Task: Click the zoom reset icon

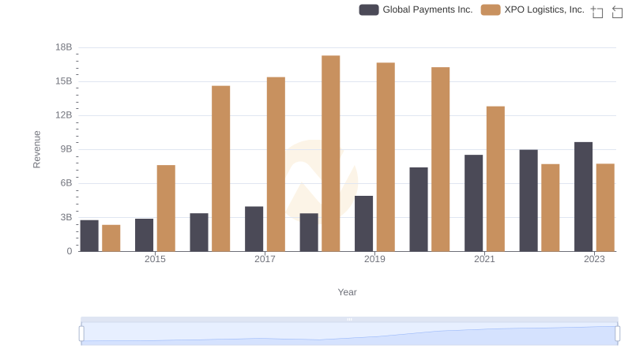Action: (x=617, y=12)
